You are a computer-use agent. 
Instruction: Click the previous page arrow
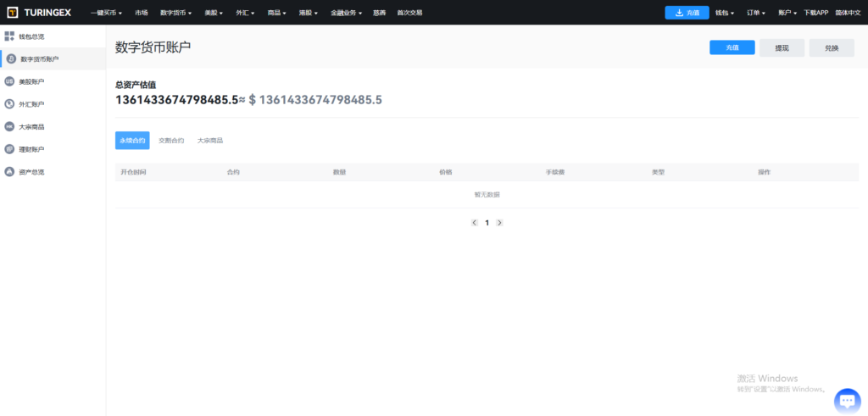[x=475, y=222]
